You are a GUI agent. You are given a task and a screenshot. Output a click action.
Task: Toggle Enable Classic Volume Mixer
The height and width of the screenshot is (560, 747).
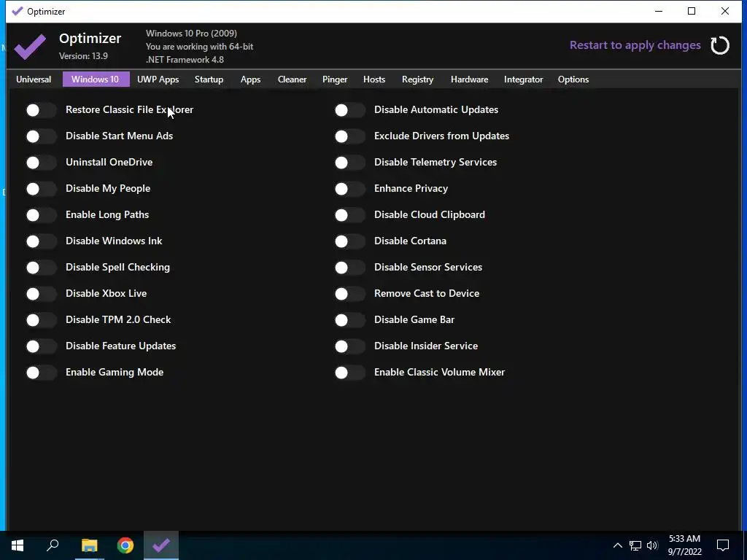point(349,372)
